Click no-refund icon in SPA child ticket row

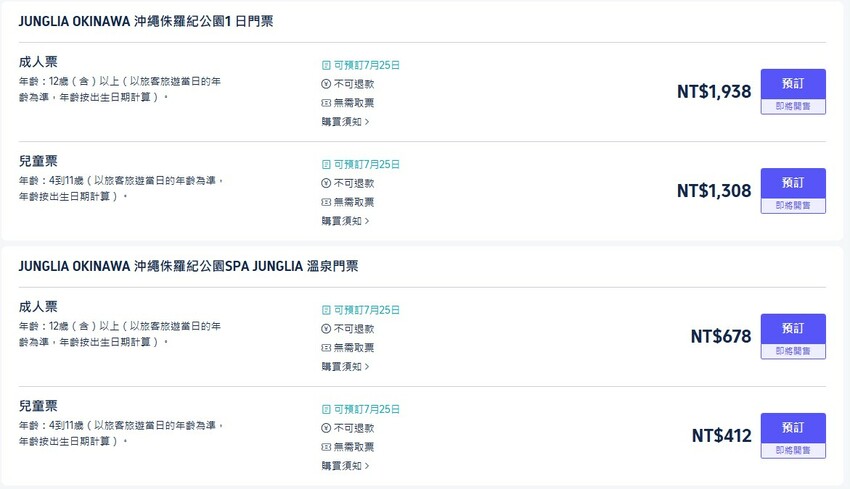pos(326,428)
